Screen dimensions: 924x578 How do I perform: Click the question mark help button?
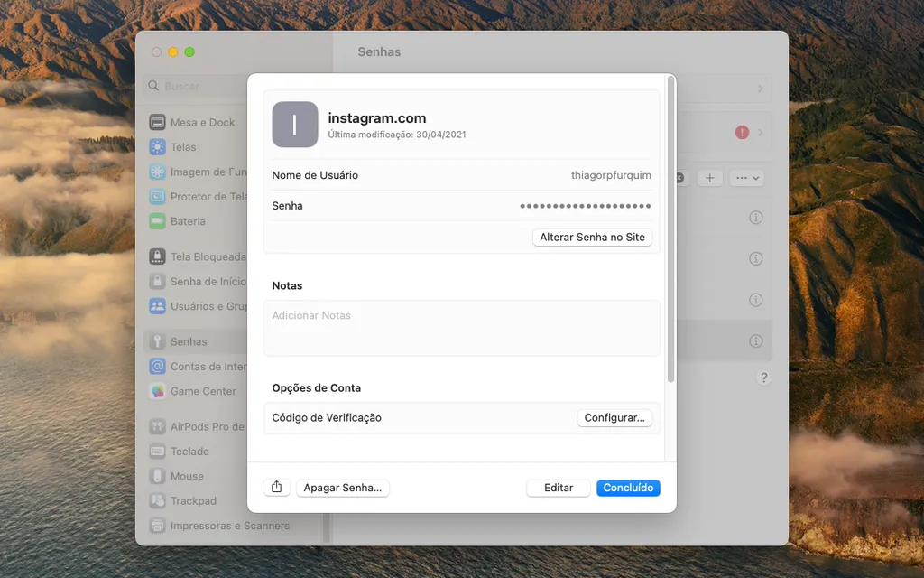(763, 378)
